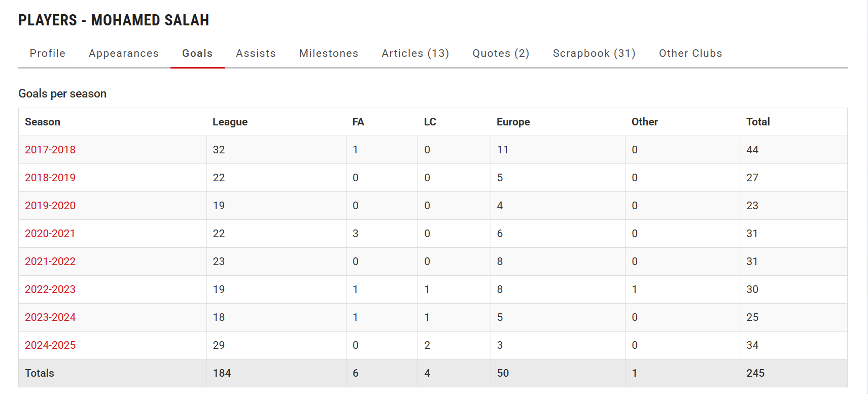View the Milestones tab
868x394 pixels.
point(329,53)
